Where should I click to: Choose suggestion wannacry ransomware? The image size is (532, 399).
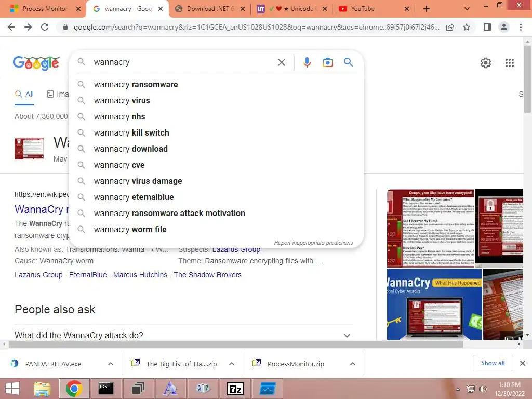217,85
